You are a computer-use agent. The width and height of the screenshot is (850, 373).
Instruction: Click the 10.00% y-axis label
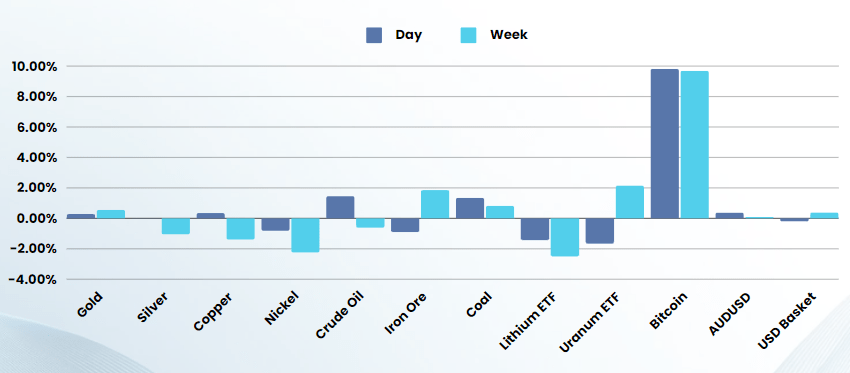click(34, 67)
